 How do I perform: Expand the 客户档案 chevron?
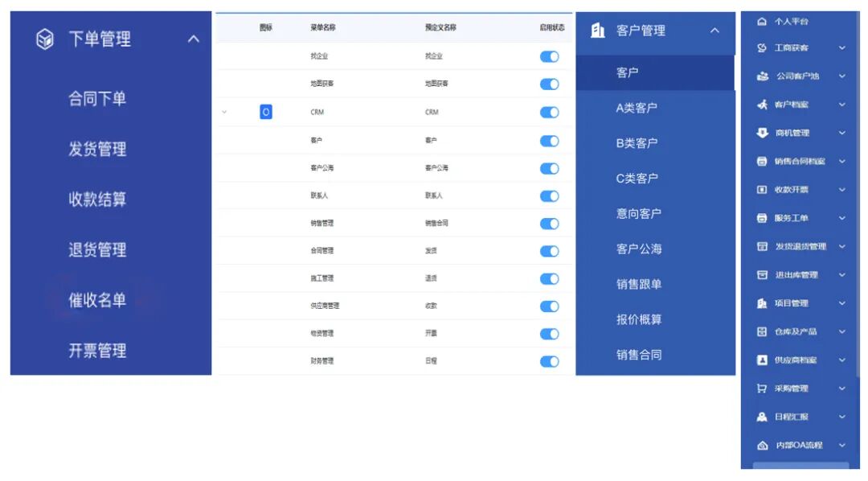(842, 105)
